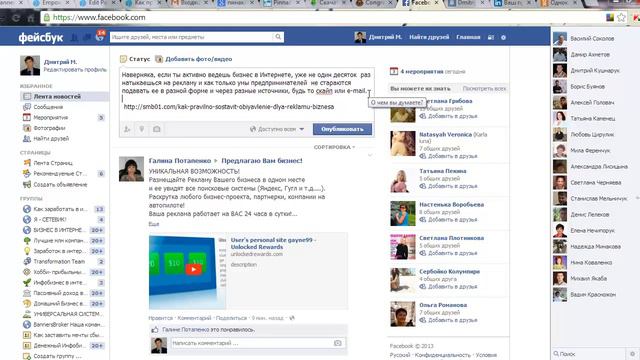Open Настенька Воробьева profile thumbnail
Image resolution: width=640 pixels, height=360 pixels.
tap(402, 213)
